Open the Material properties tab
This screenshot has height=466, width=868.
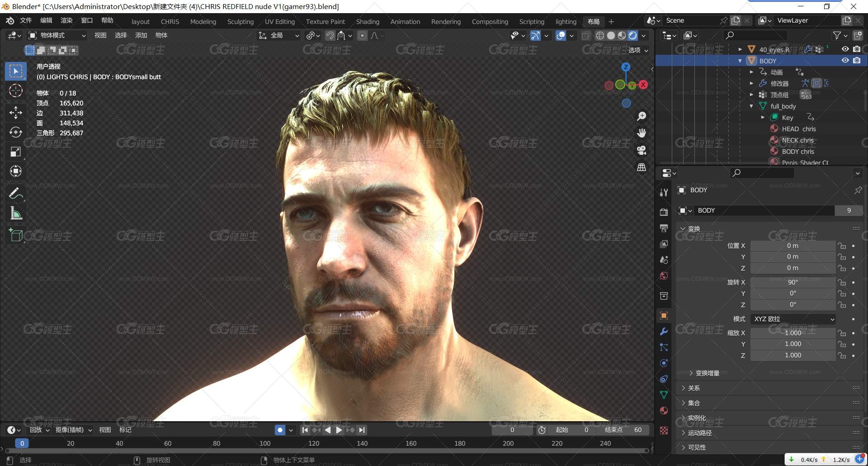[x=664, y=410]
